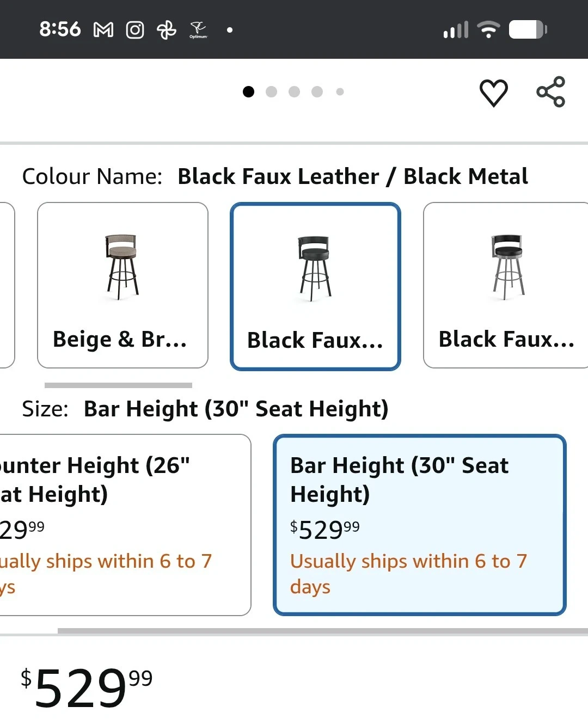
Task: Tap the Optimum notification icon
Action: click(x=198, y=30)
